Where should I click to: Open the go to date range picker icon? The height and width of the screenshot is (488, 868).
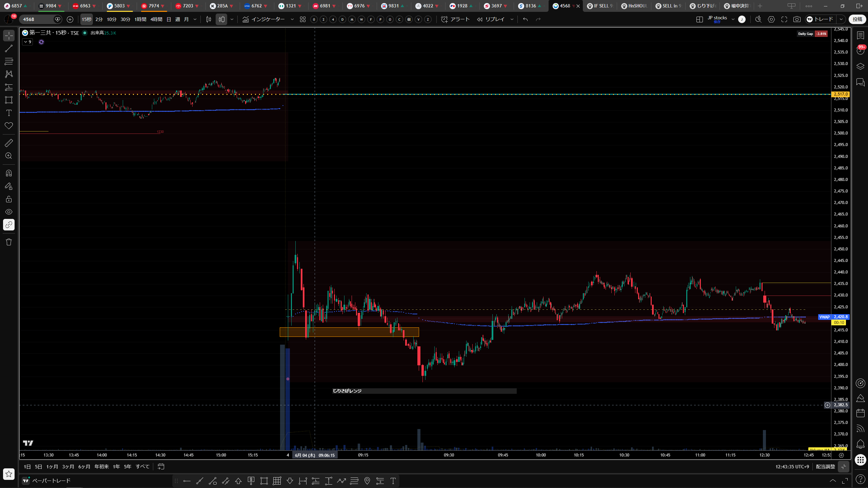tap(161, 467)
